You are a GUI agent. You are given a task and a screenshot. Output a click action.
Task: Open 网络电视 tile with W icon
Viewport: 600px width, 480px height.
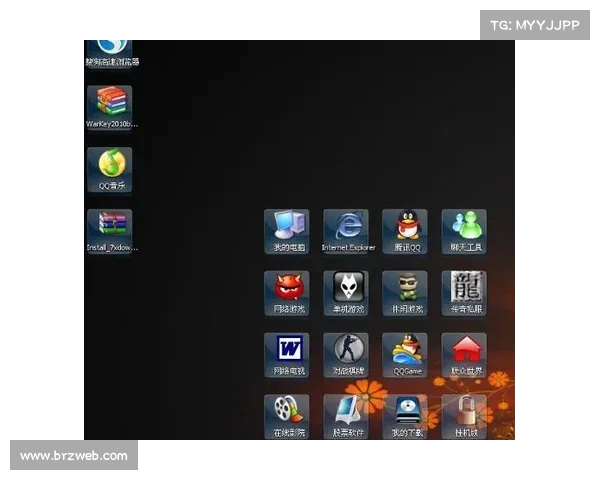(287, 355)
